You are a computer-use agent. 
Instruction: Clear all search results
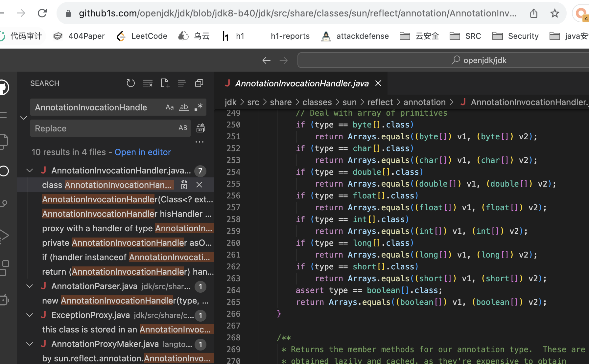[x=148, y=83]
